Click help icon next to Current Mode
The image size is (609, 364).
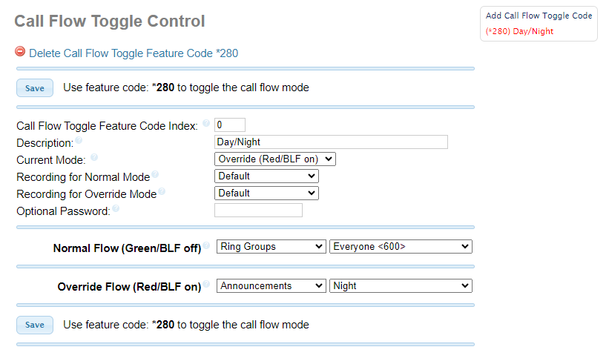[x=94, y=157]
